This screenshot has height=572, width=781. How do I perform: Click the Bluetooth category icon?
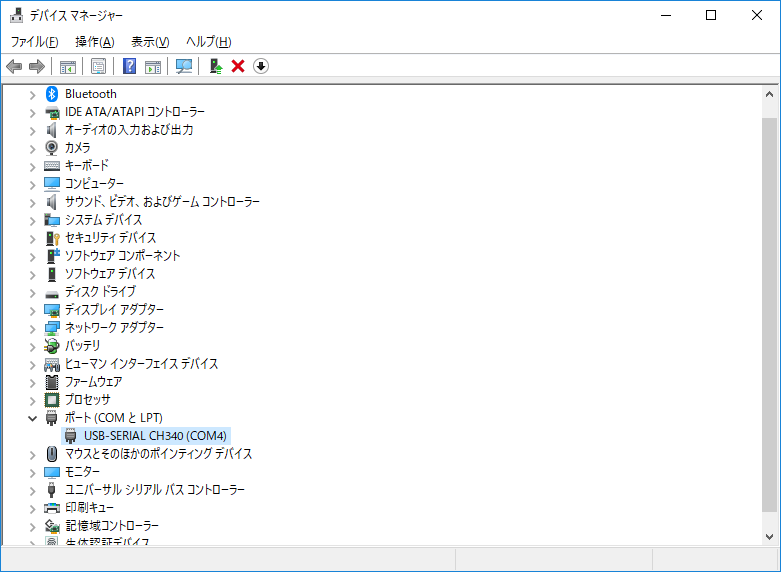coord(52,94)
